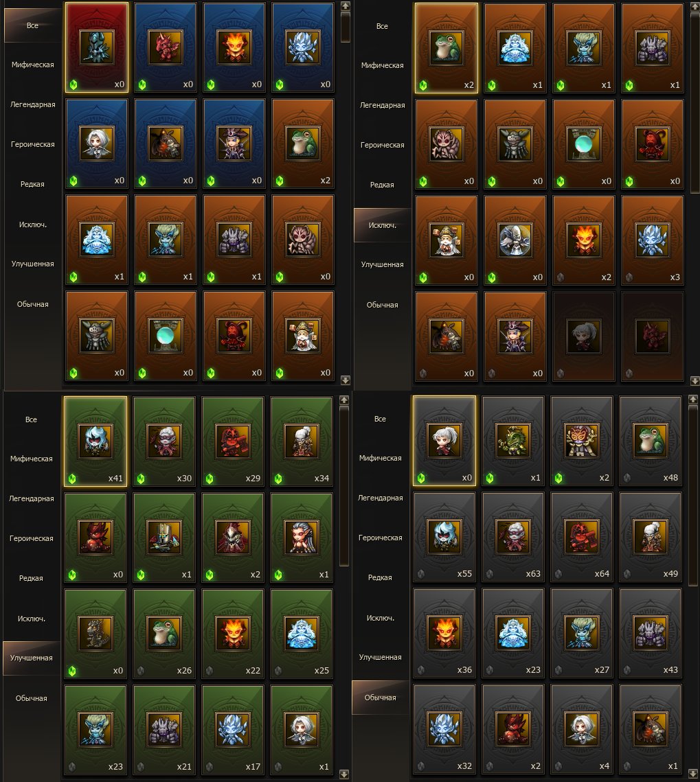
Task: Choose the grey card counting x64
Action: (581, 537)
